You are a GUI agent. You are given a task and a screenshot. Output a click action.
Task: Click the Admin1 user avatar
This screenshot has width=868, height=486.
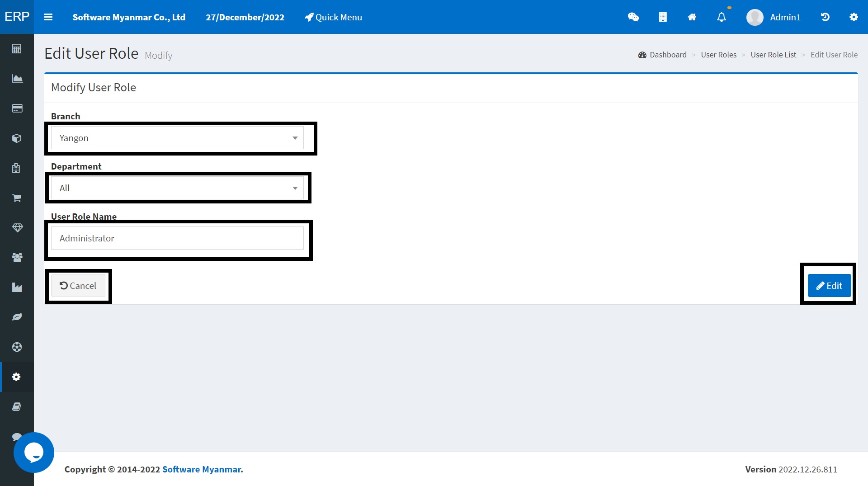pyautogui.click(x=755, y=17)
